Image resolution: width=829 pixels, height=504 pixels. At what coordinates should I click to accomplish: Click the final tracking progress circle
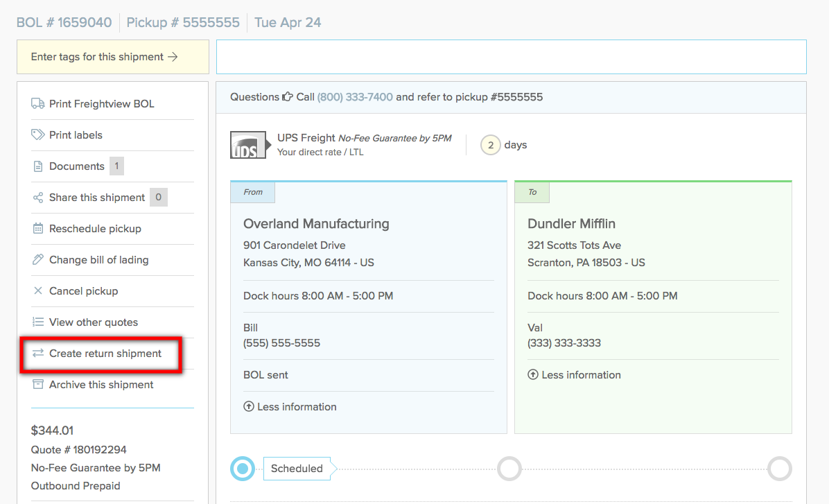(780, 469)
